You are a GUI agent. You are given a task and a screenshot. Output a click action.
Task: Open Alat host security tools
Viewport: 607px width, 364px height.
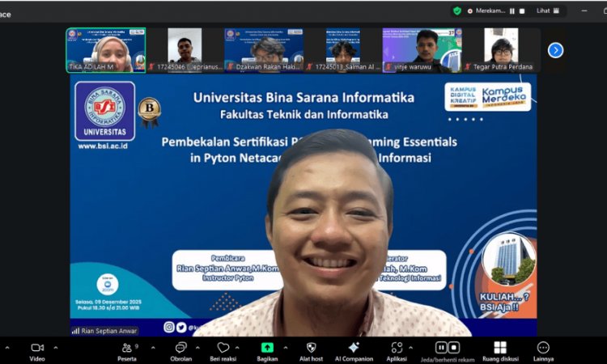[x=311, y=351]
